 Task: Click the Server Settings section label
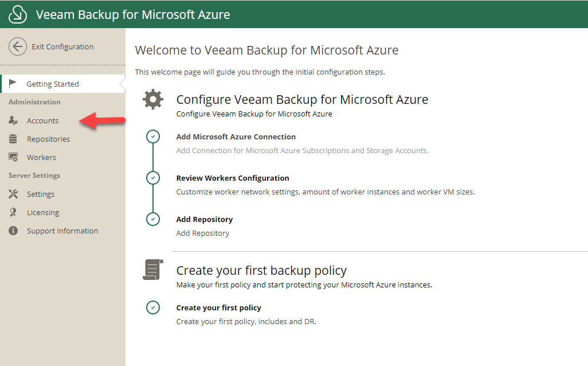(34, 176)
